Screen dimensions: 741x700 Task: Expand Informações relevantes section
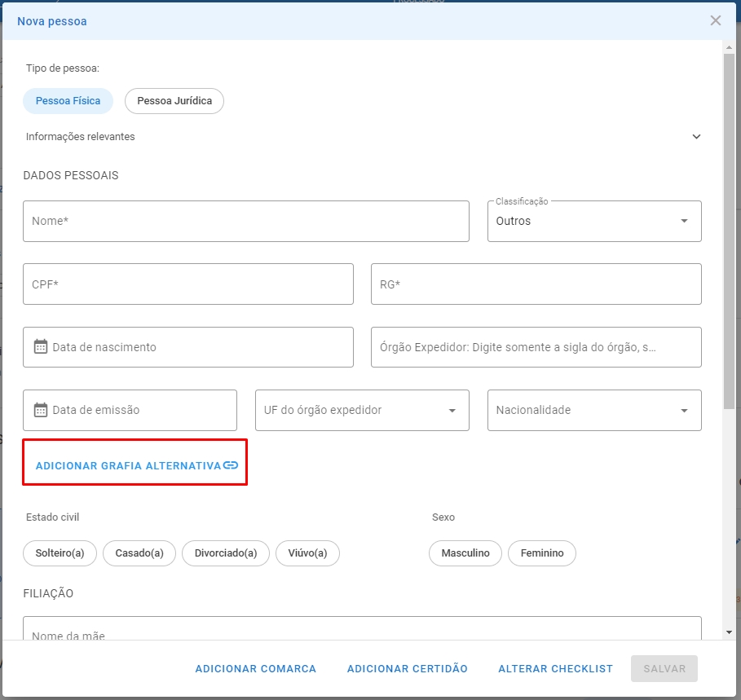coord(363,137)
